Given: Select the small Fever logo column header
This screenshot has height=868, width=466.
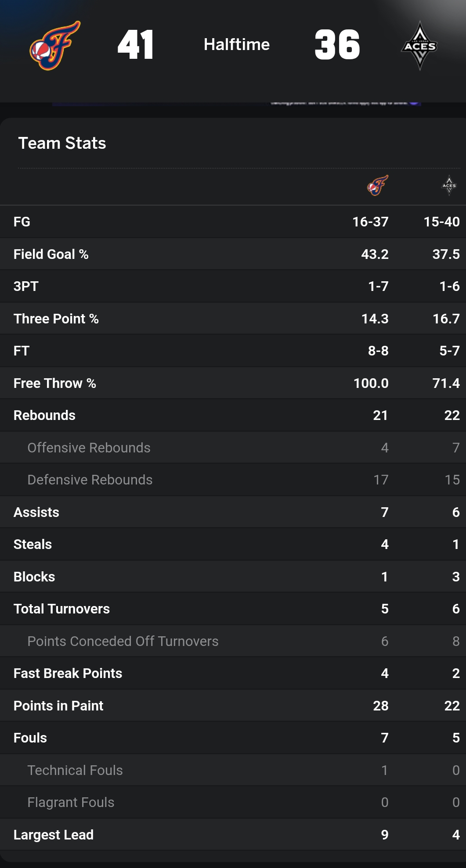Looking at the screenshot, I should tap(378, 185).
